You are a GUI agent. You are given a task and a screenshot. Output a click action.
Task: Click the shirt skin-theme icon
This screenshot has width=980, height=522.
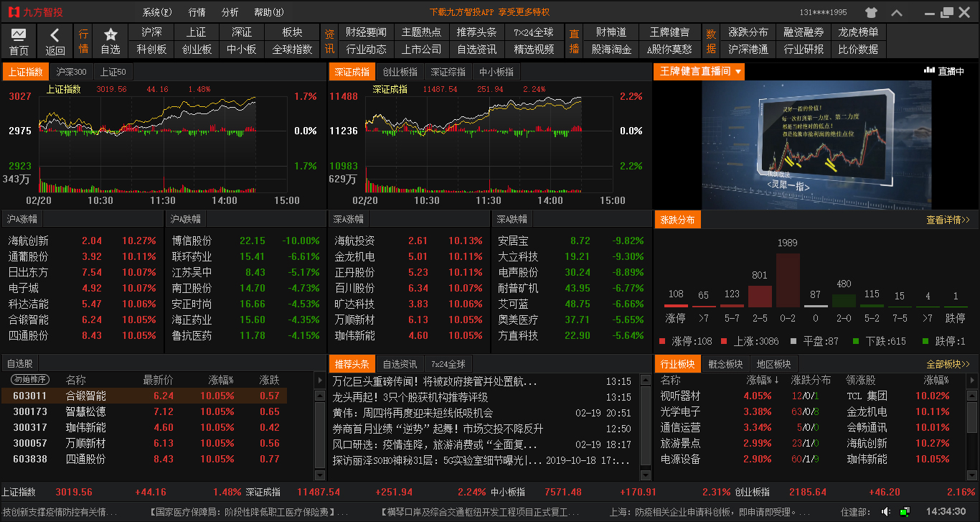click(871, 12)
